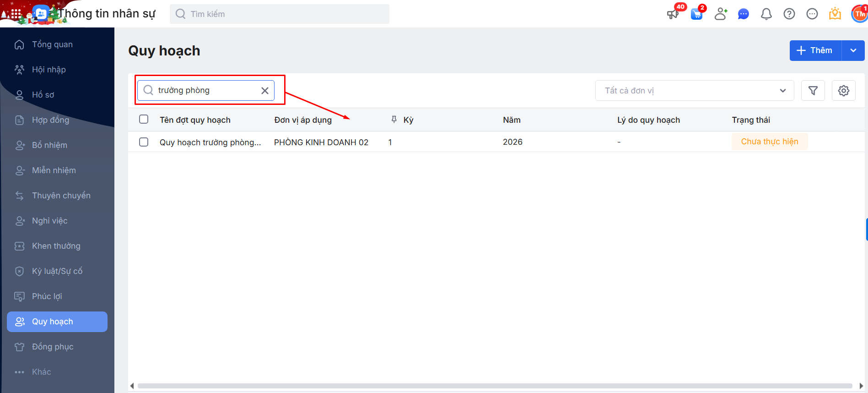Screen dimensions: 868x393
Task: Click the 2026 year cell
Action: [512, 142]
